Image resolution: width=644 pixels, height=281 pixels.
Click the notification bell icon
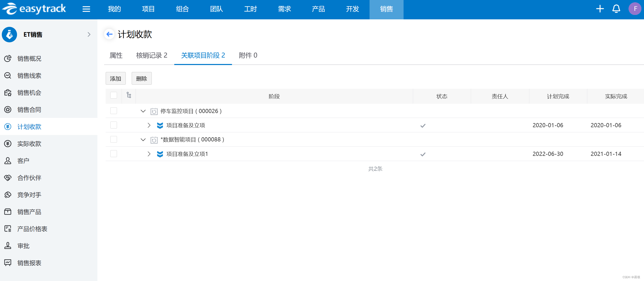[x=616, y=9]
